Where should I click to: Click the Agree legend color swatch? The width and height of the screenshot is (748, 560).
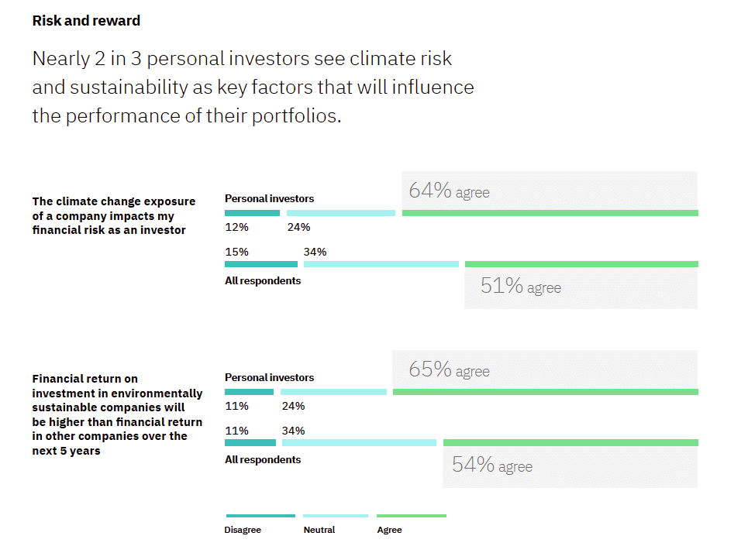[x=411, y=516]
